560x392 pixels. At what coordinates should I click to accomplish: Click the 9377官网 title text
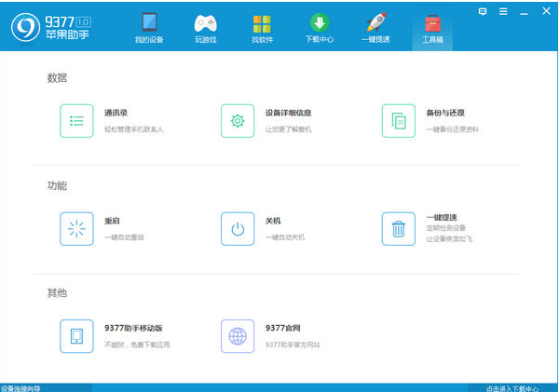[282, 328]
